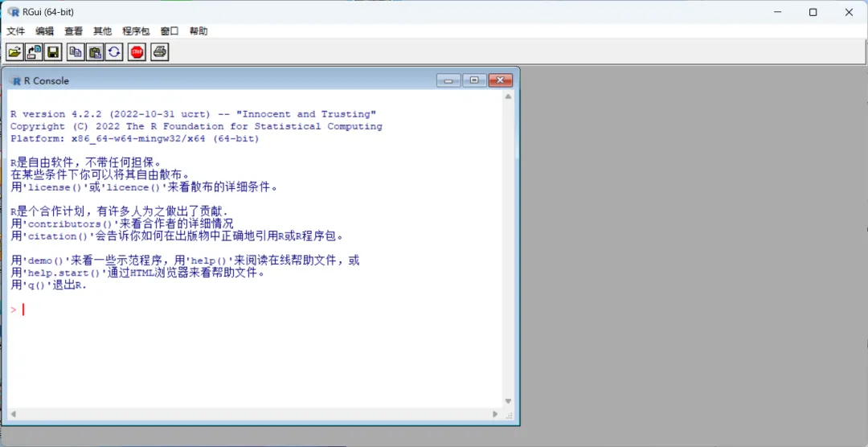Open the 窗口 menu
The image size is (868, 447).
[x=170, y=31]
